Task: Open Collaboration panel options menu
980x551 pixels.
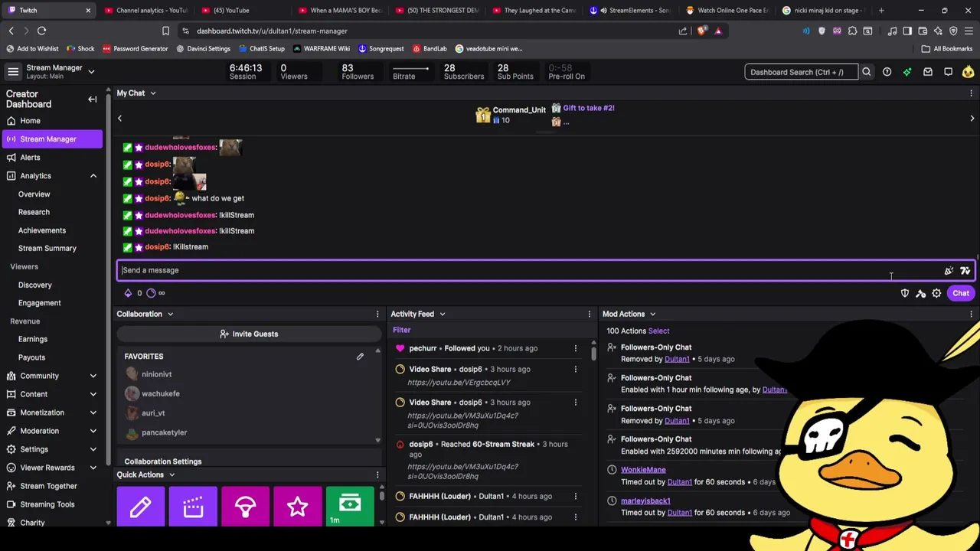Action: click(x=377, y=314)
